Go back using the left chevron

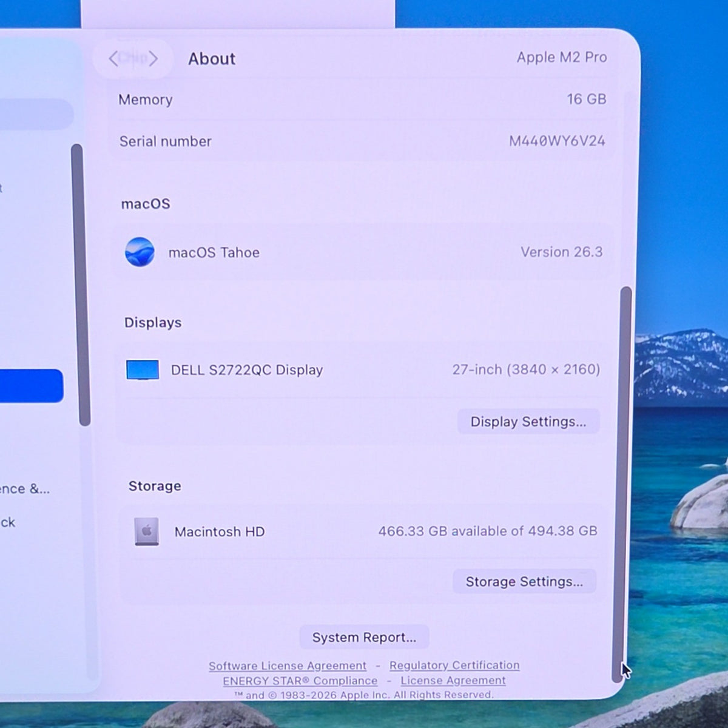[x=113, y=58]
